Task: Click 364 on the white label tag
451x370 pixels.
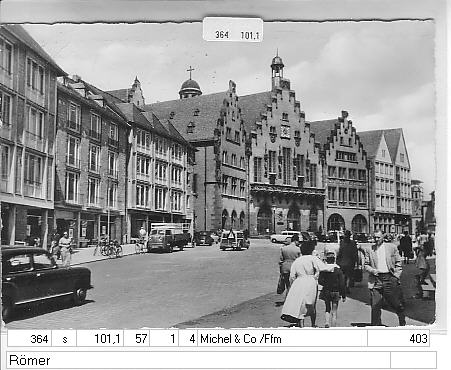Action: (x=222, y=35)
